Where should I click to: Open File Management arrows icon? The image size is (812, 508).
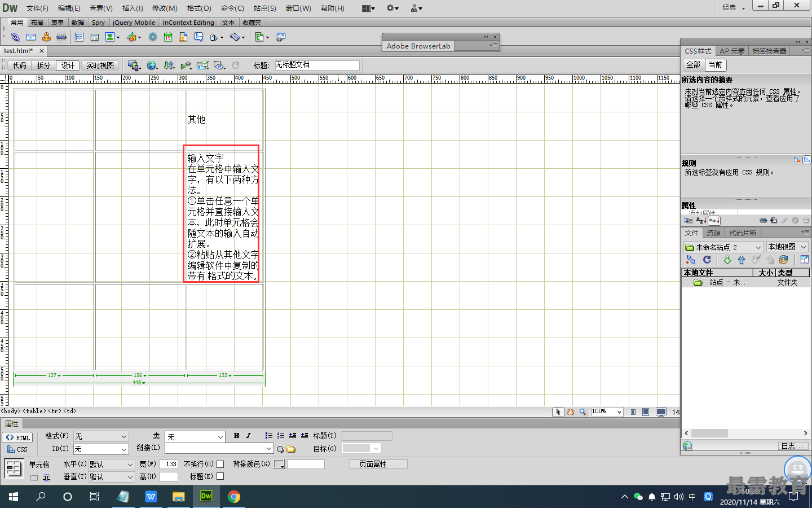[169, 65]
